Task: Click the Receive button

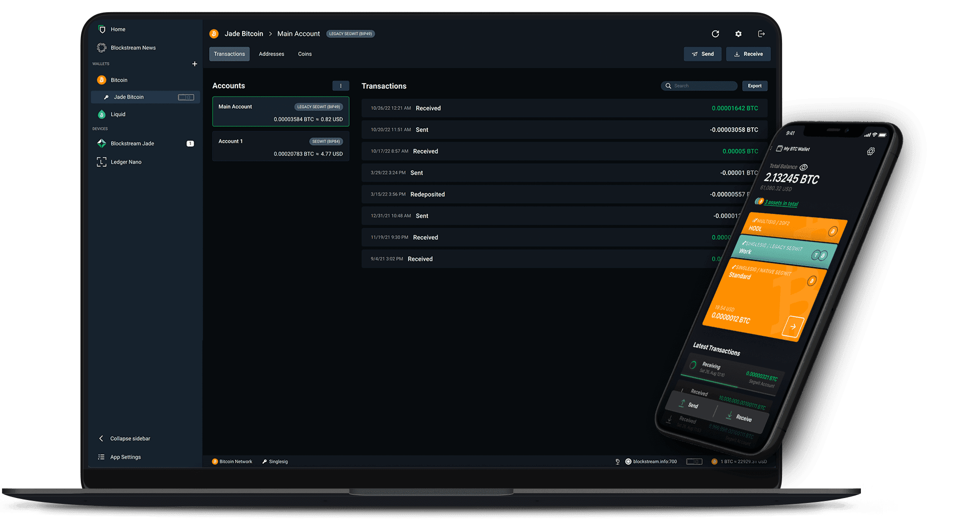Action: pos(748,54)
